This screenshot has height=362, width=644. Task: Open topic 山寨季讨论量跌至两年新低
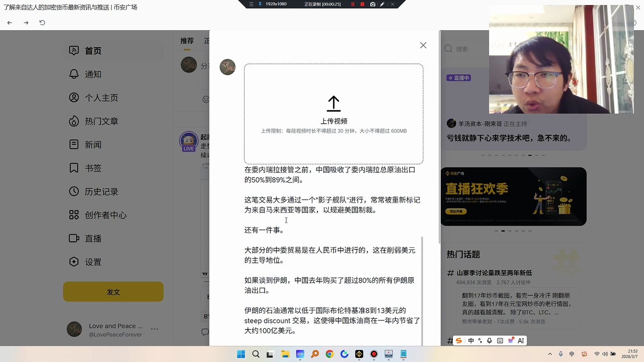coord(494,273)
